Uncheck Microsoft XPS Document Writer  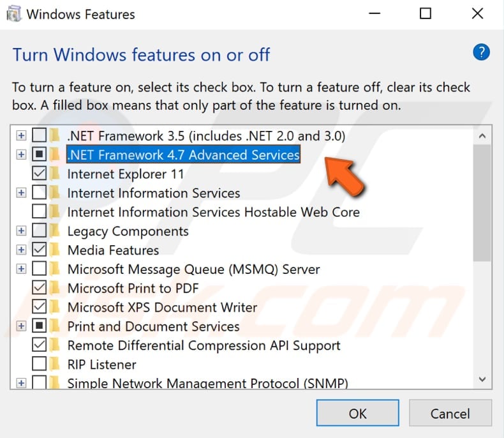pyautogui.click(x=39, y=307)
